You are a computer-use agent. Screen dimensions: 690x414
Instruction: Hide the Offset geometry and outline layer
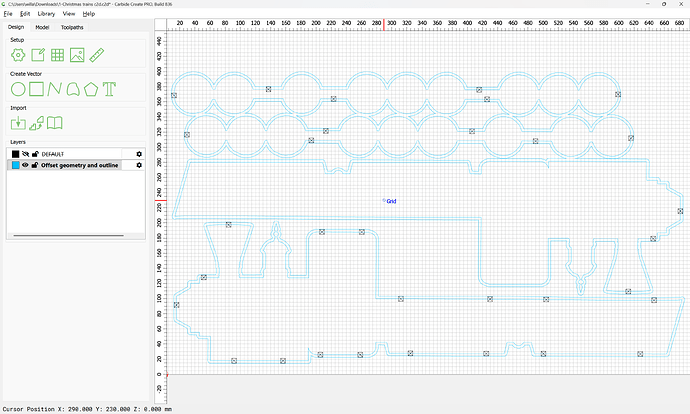(x=25, y=165)
